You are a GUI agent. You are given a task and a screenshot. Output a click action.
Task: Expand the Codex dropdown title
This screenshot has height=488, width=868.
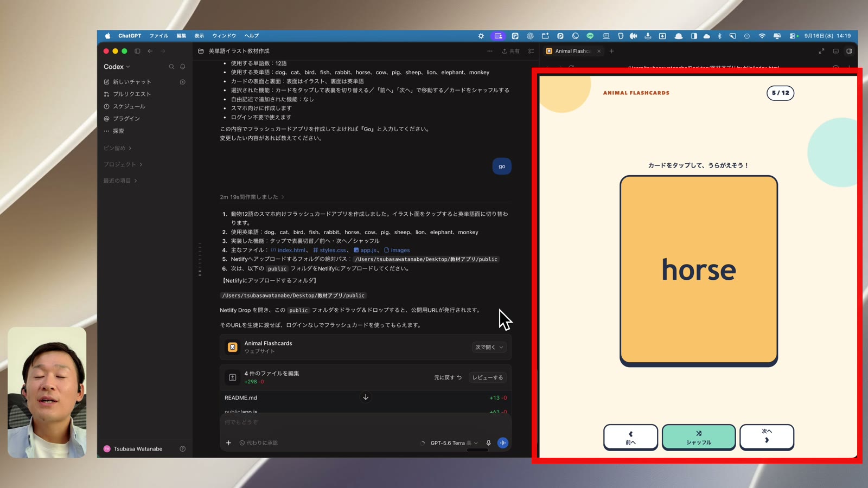117,67
